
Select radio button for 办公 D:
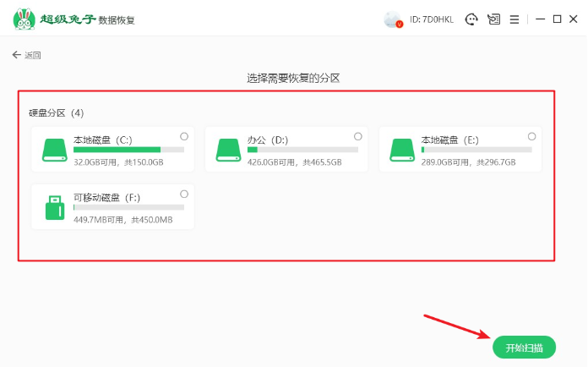coord(358,136)
